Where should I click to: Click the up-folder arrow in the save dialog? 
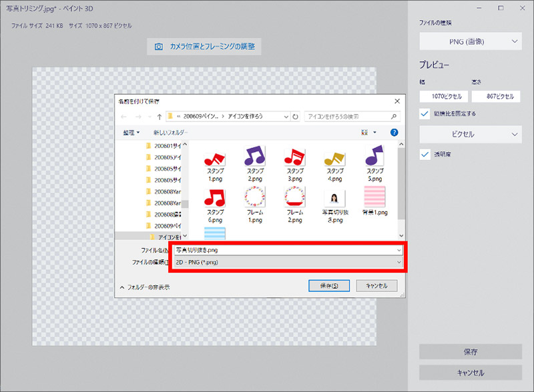(x=159, y=117)
